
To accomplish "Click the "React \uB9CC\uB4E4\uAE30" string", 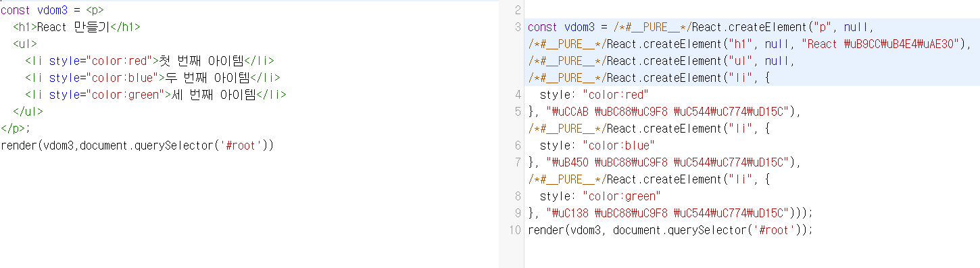I will 880,44.
